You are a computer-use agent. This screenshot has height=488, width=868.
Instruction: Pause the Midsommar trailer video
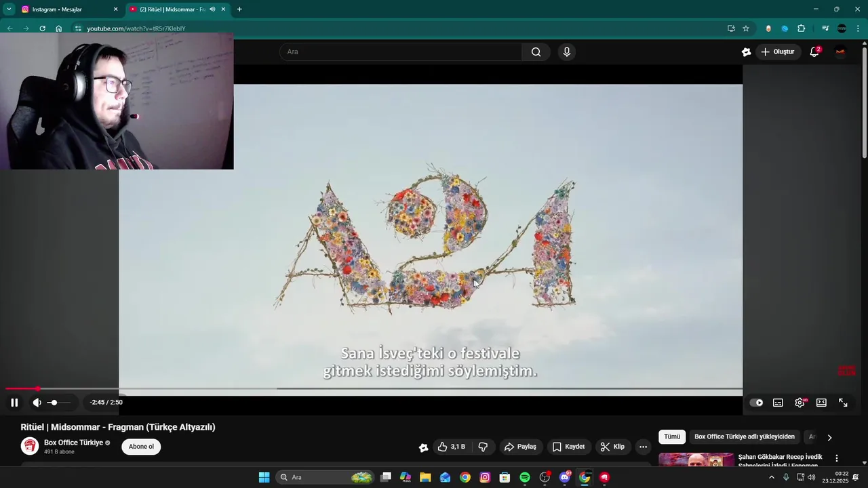click(14, 403)
